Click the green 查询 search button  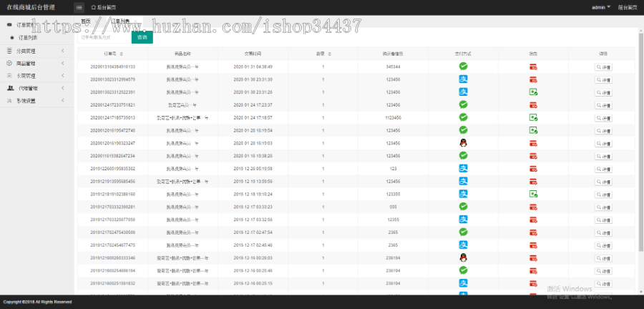[x=142, y=37]
